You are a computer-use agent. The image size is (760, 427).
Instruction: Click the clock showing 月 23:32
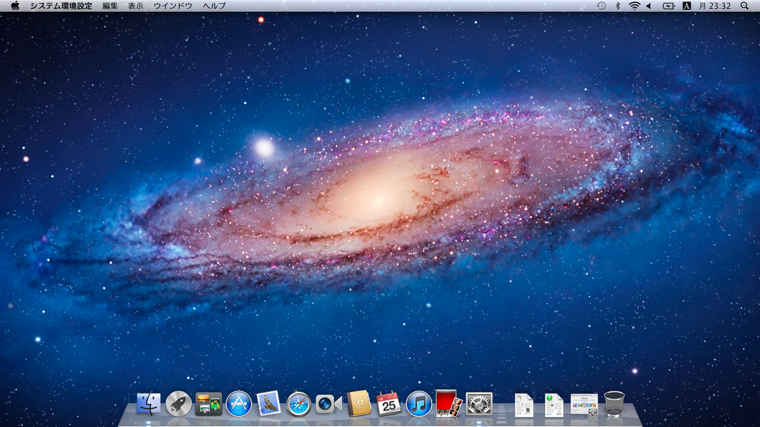point(714,6)
